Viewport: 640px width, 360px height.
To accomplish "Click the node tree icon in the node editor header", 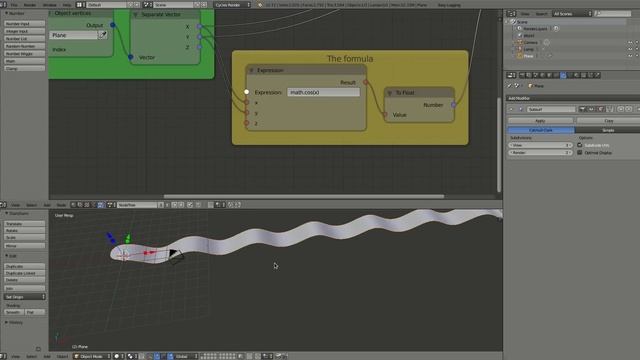I will point(110,204).
